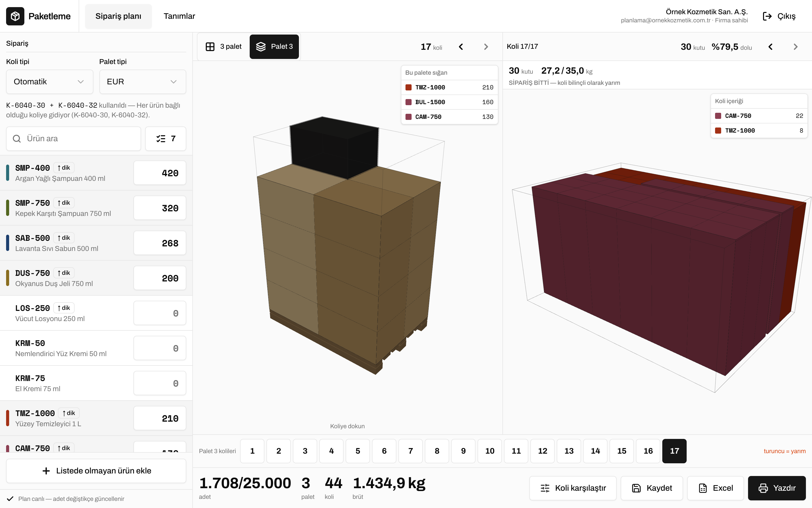Image resolution: width=812 pixels, height=508 pixels.
Task: Click the grid icon on 3 palet
Action: tap(210, 47)
